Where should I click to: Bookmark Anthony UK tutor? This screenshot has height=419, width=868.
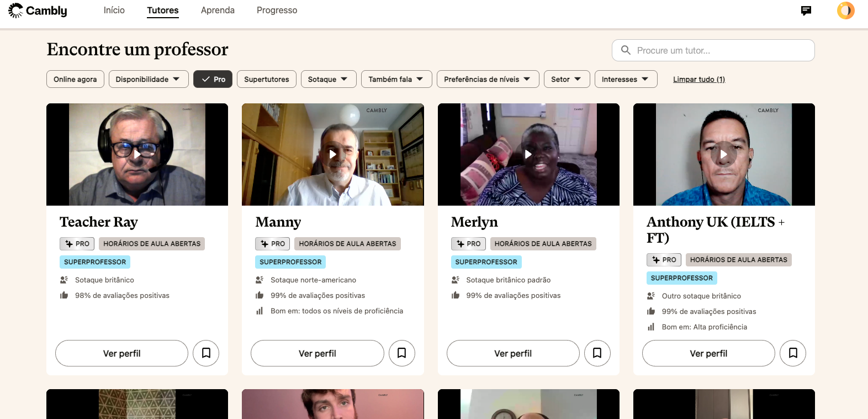793,353
